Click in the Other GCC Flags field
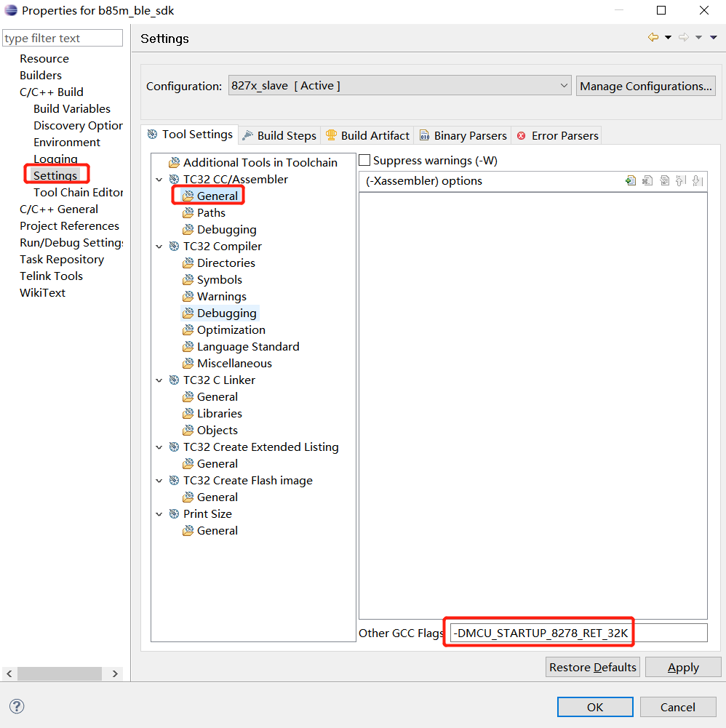The width and height of the screenshot is (726, 728). (578, 633)
